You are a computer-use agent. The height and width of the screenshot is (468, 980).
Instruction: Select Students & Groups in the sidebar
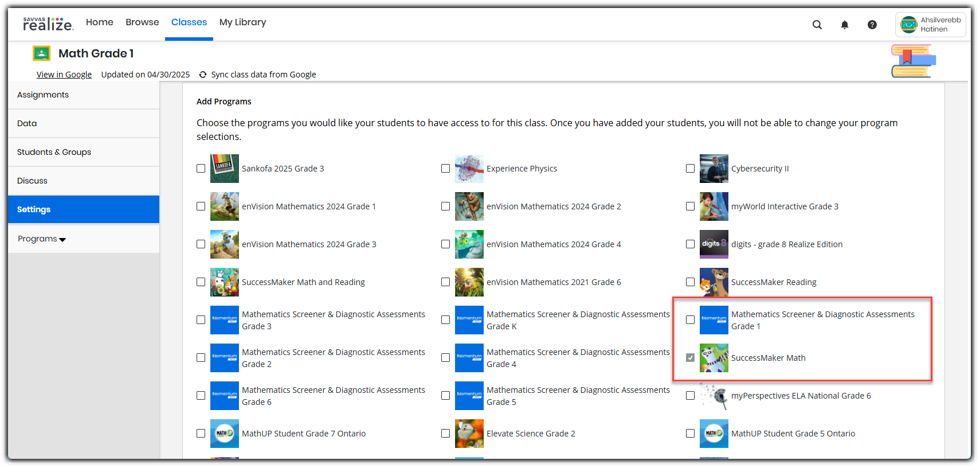(54, 152)
